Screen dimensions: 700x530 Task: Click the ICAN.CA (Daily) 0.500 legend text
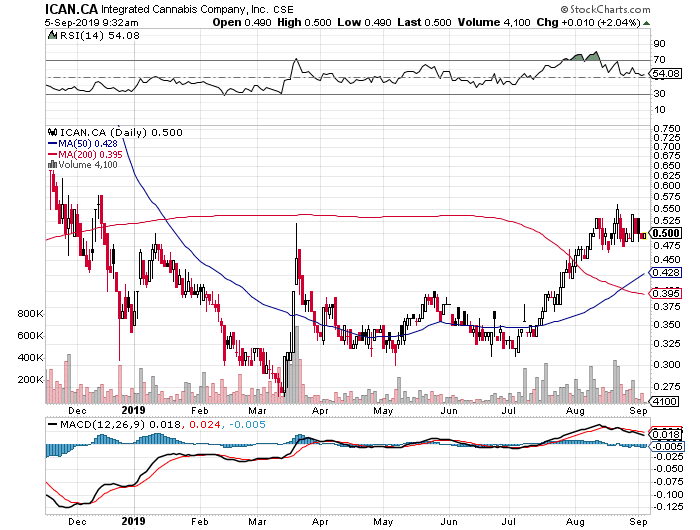(121, 132)
